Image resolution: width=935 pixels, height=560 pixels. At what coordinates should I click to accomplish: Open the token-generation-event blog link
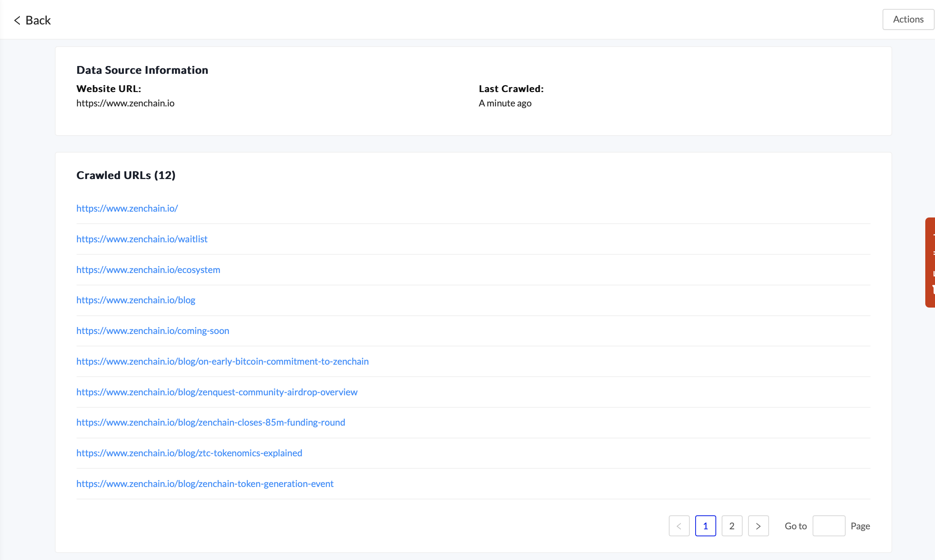point(205,483)
